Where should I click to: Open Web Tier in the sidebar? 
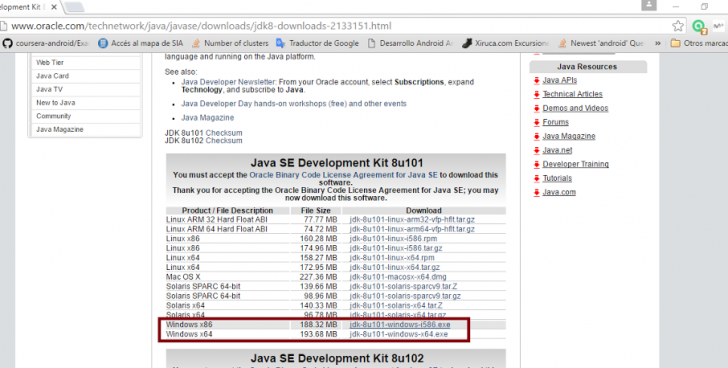[x=50, y=62]
